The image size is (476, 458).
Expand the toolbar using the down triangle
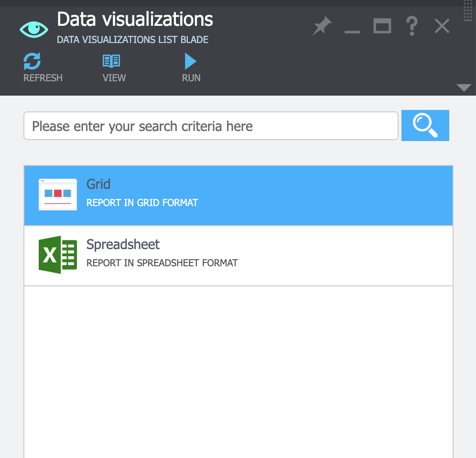pyautogui.click(x=464, y=87)
